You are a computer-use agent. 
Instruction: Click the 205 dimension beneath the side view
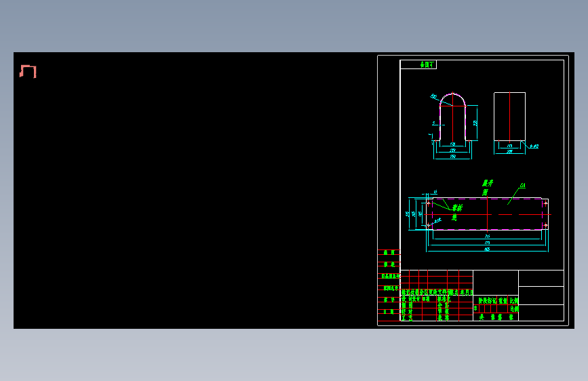pyautogui.click(x=509, y=151)
